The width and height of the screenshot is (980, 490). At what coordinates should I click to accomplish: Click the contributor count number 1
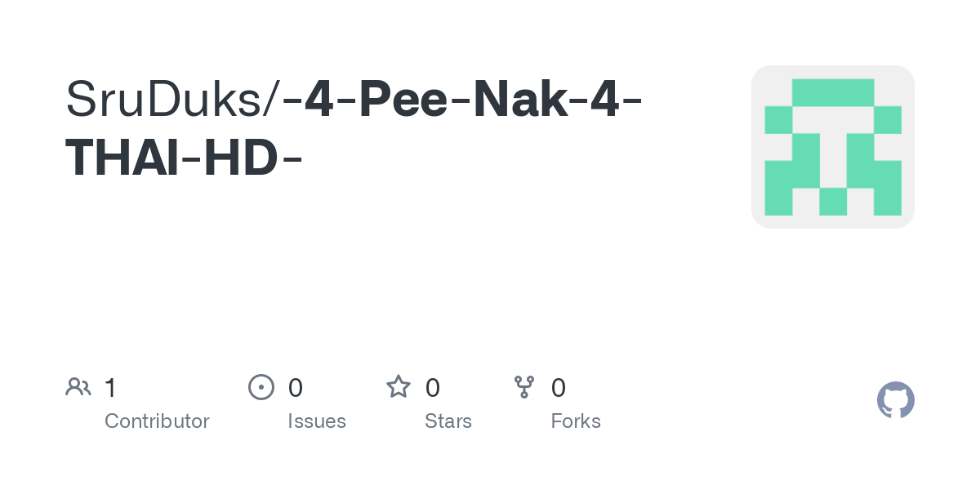(x=110, y=387)
